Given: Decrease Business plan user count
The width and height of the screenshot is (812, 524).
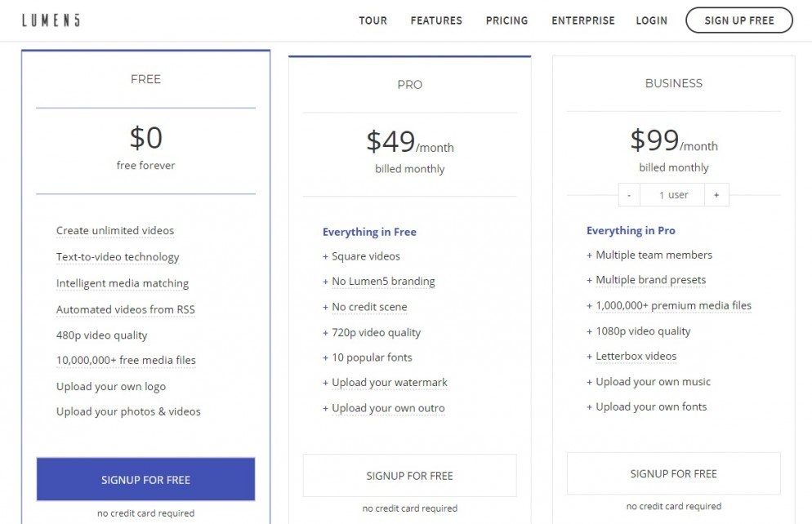Looking at the screenshot, I should [x=629, y=195].
